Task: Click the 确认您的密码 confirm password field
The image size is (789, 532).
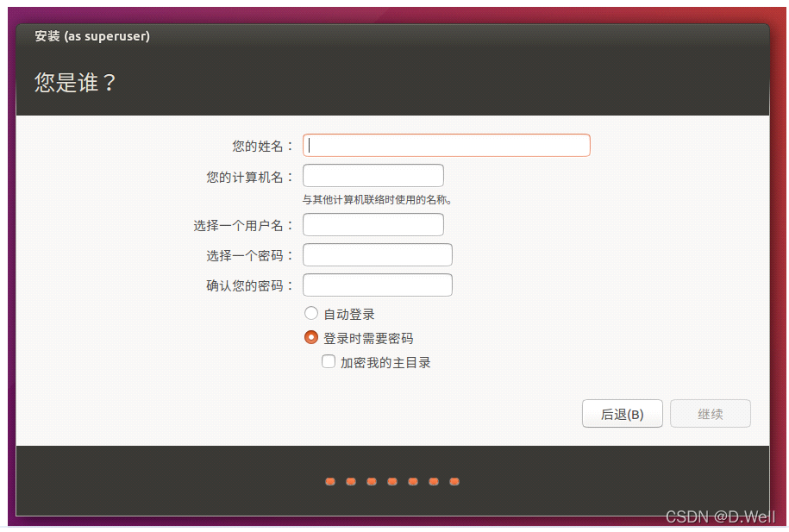Action: coord(377,285)
